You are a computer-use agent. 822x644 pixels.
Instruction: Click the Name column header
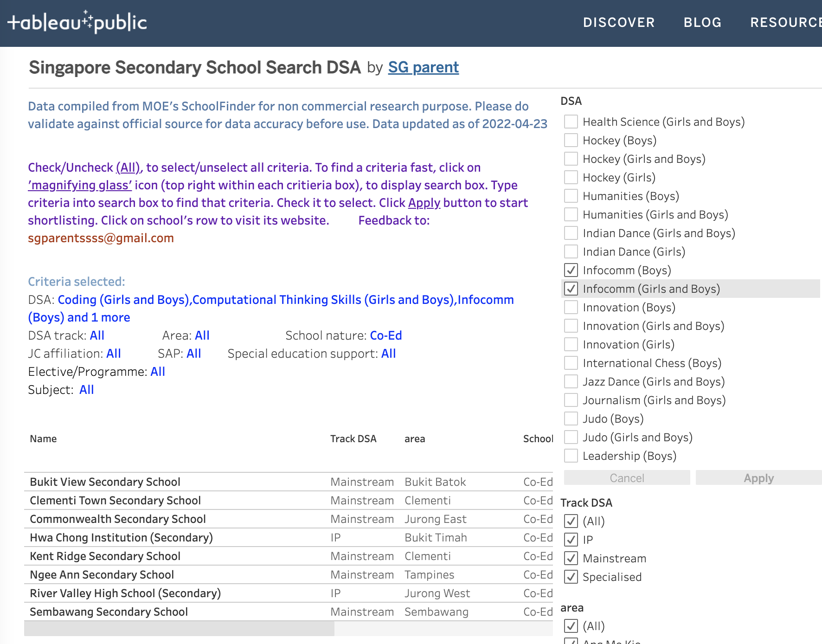43,438
